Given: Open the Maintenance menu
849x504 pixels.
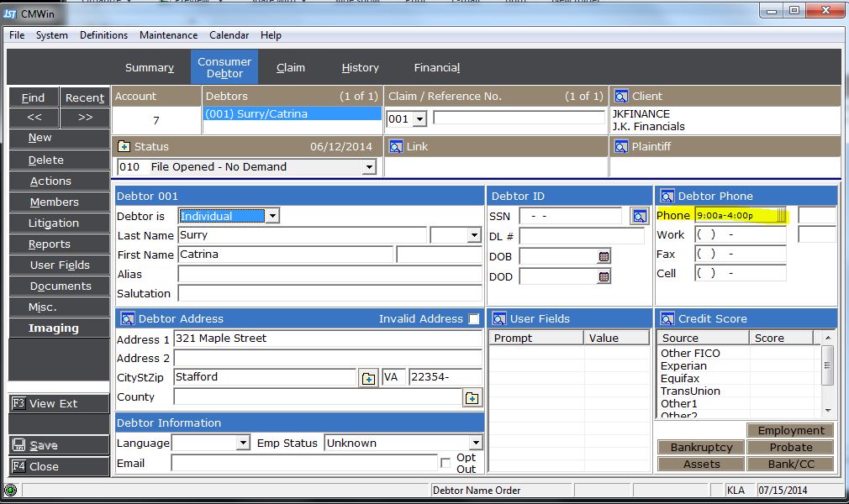Looking at the screenshot, I should pyautogui.click(x=168, y=35).
